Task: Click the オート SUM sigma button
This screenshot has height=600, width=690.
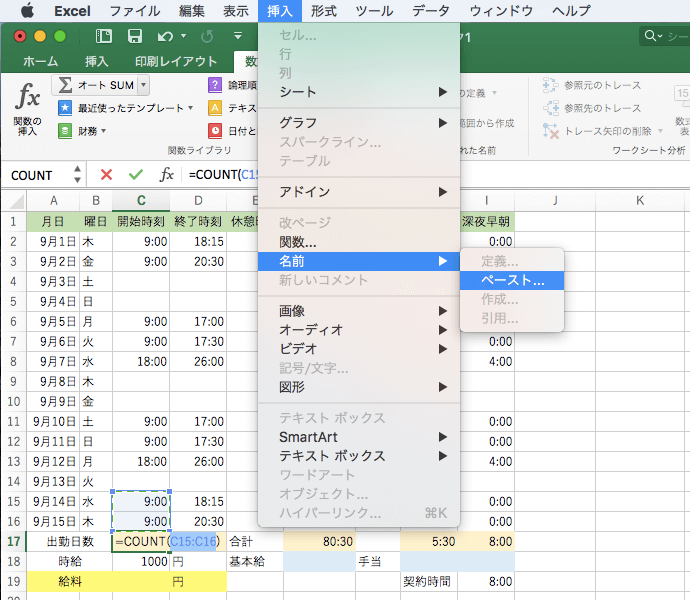Action: click(95, 85)
